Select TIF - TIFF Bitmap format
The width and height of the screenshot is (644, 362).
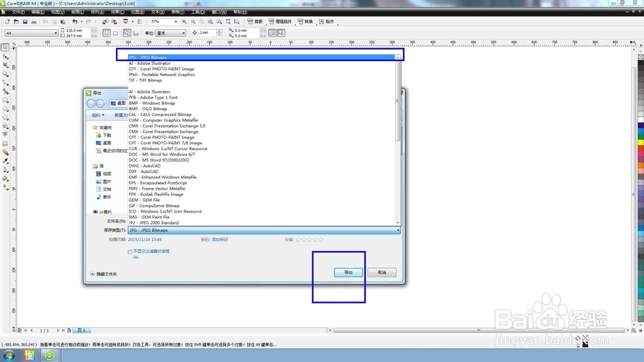pos(145,81)
